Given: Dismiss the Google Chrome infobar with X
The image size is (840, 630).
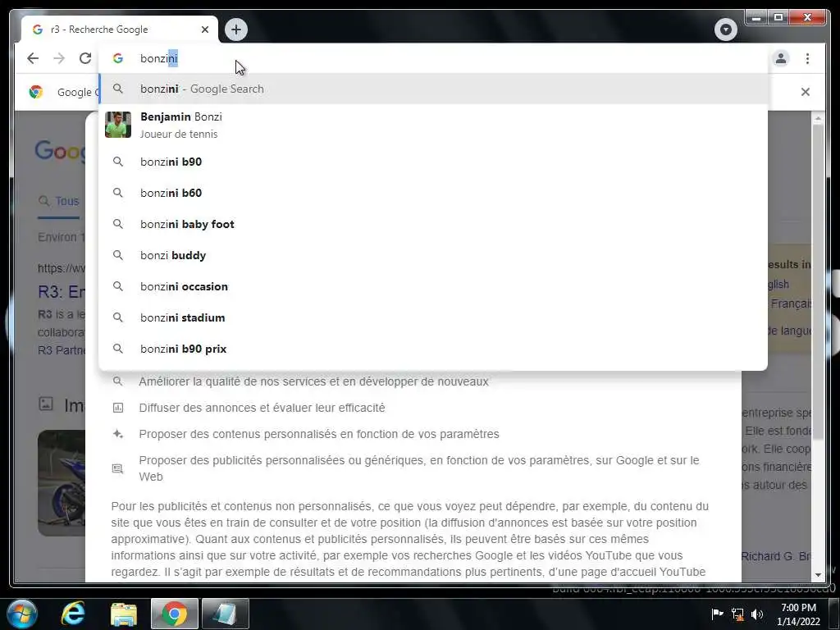Looking at the screenshot, I should point(805,92).
